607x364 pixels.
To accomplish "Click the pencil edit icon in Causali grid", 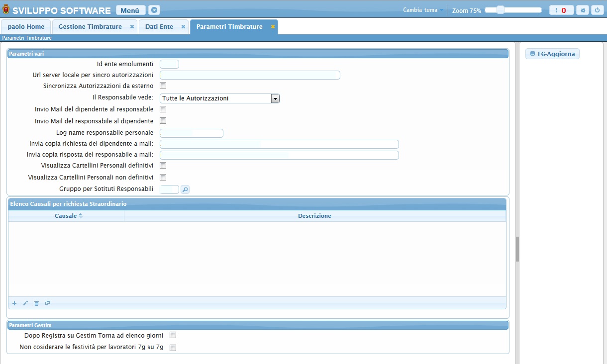I will [x=25, y=303].
